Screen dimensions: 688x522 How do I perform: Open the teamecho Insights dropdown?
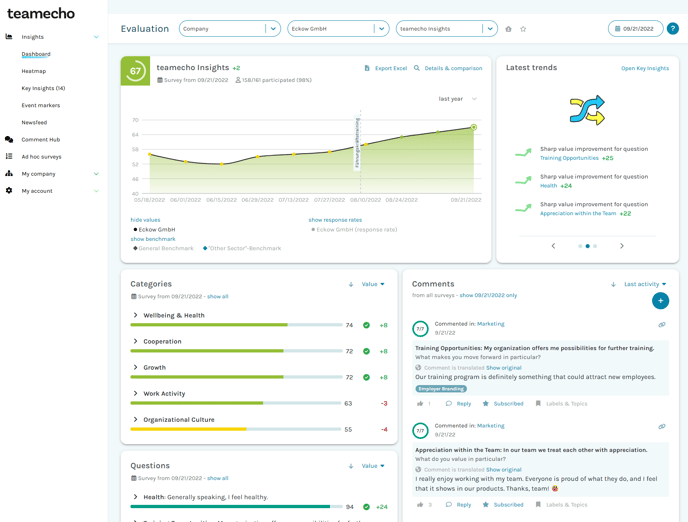(447, 29)
